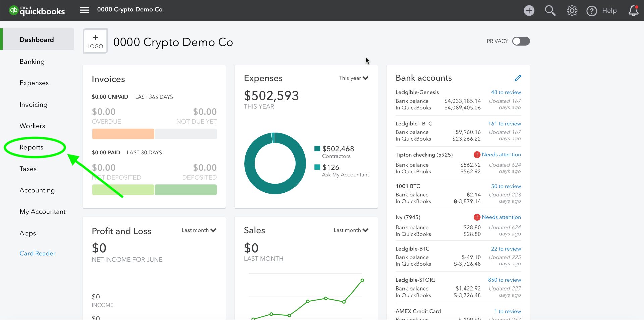The width and height of the screenshot is (644, 320).
Task: Open the search magnifier
Action: click(550, 11)
